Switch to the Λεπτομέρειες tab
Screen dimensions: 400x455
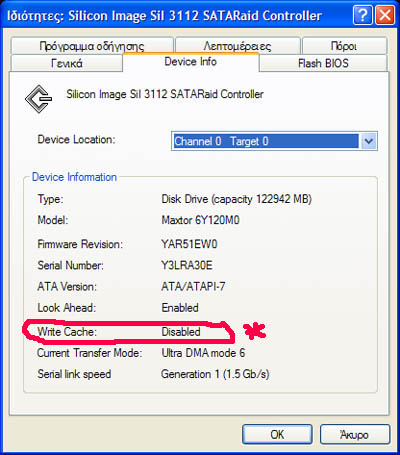pos(238,46)
